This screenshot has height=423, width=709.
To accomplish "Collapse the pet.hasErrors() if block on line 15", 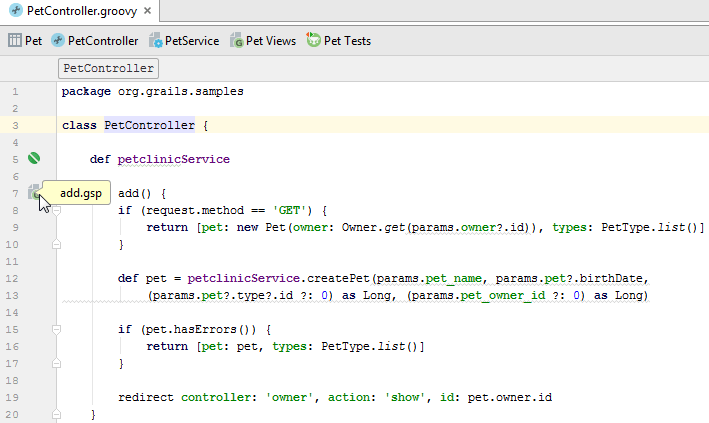I will [x=56, y=328].
